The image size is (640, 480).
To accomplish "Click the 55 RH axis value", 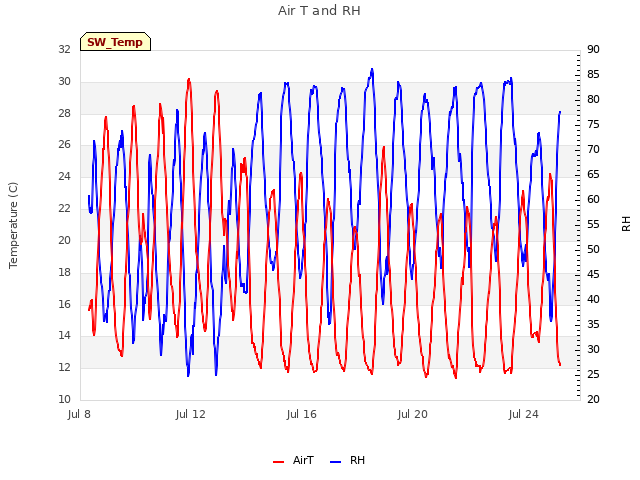I will 593,224.
